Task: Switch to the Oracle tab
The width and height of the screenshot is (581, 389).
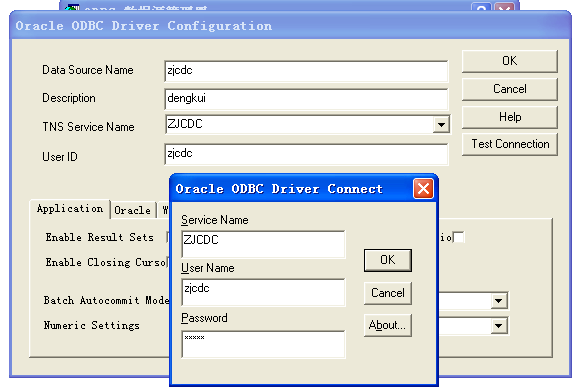Action: click(x=133, y=210)
